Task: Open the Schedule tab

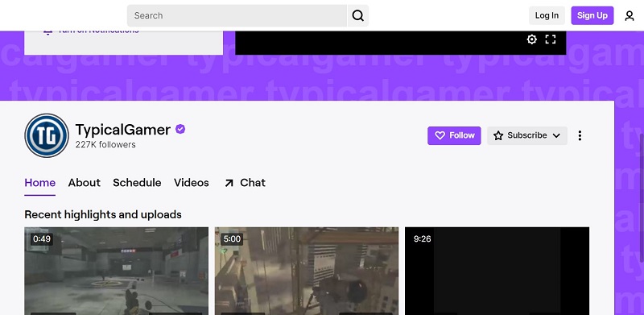Action: click(137, 183)
